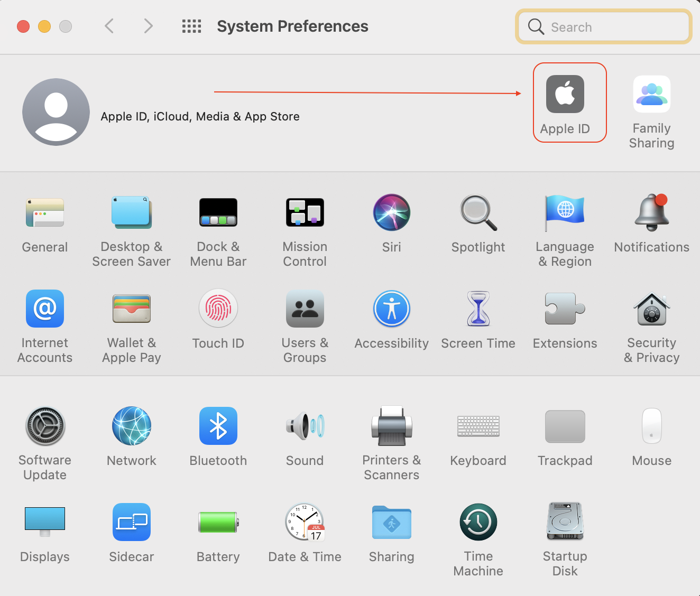Click the Search field in toolbar
Screen dimensions: 700x596
[x=603, y=26]
